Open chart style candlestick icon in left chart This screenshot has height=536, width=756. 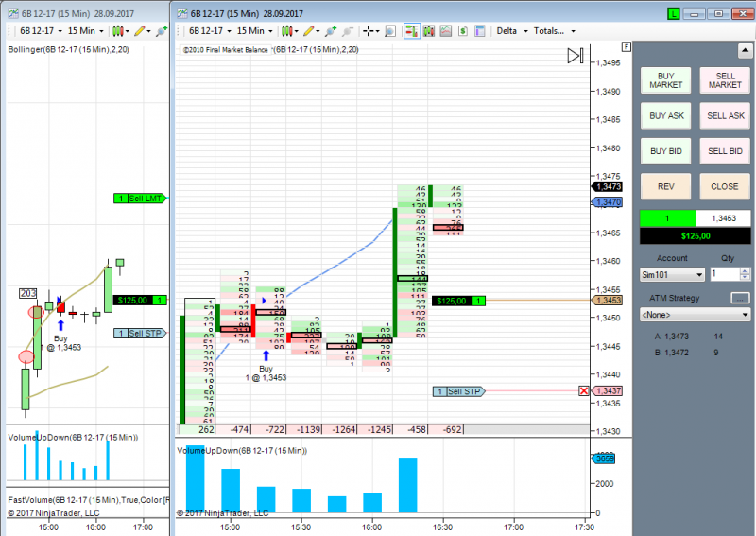tap(117, 31)
